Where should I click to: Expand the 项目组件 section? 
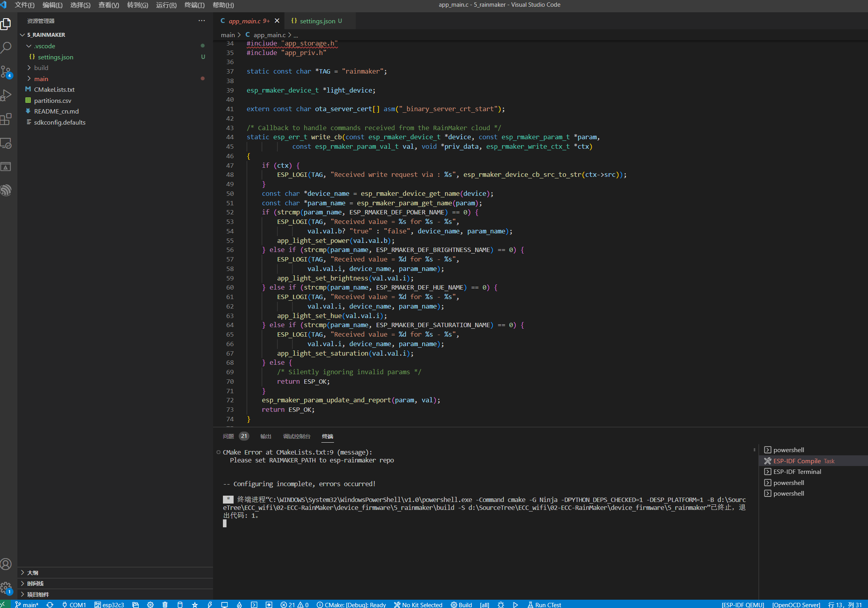(115, 594)
